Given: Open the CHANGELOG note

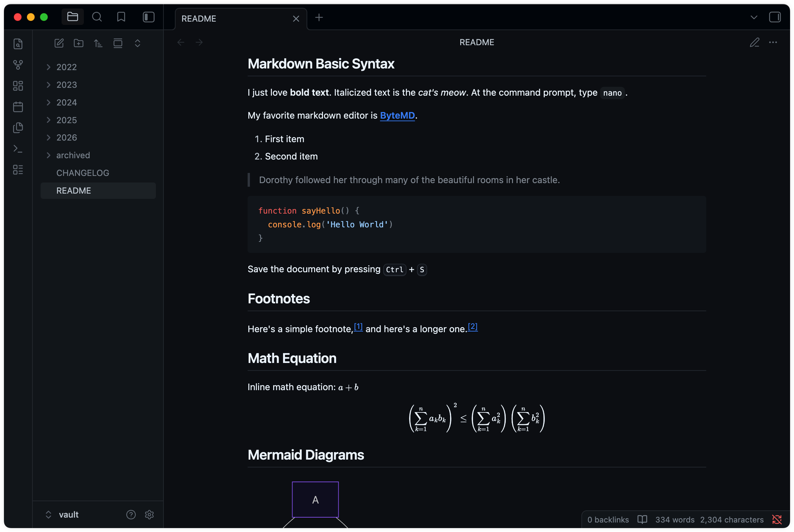Looking at the screenshot, I should [x=98, y=173].
